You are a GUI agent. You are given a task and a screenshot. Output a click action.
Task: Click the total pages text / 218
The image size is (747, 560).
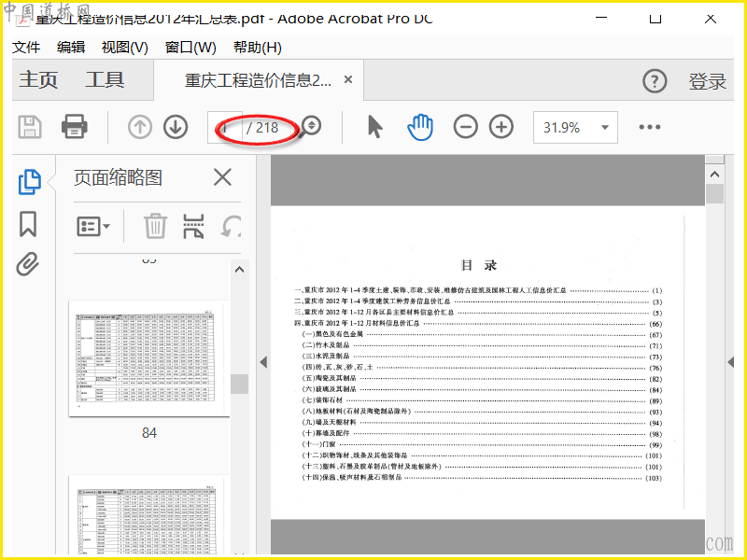coord(262,128)
